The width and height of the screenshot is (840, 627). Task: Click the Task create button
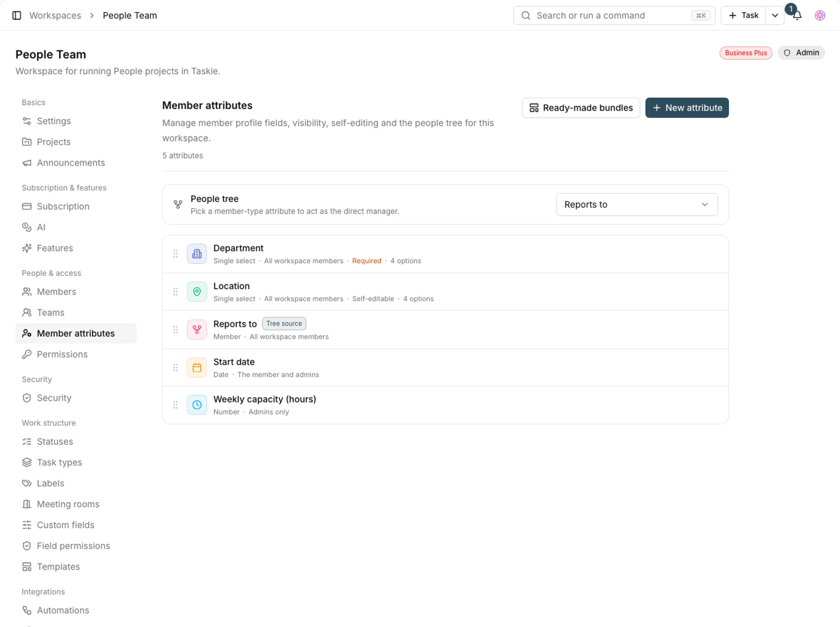[x=743, y=16]
